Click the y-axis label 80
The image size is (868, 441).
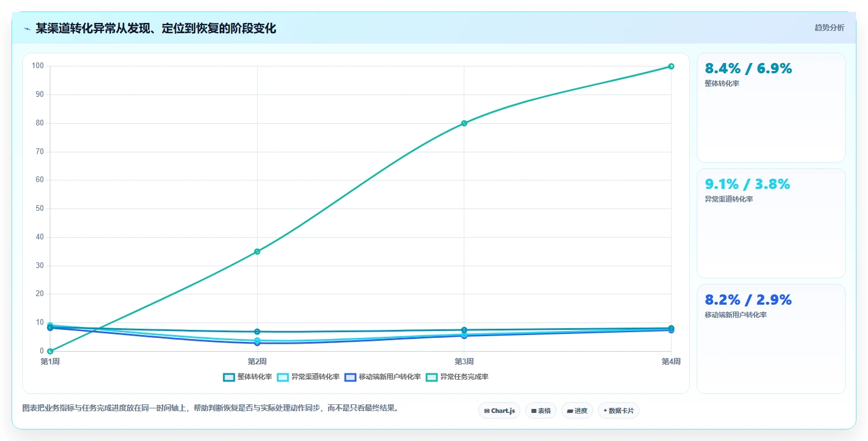coord(40,123)
